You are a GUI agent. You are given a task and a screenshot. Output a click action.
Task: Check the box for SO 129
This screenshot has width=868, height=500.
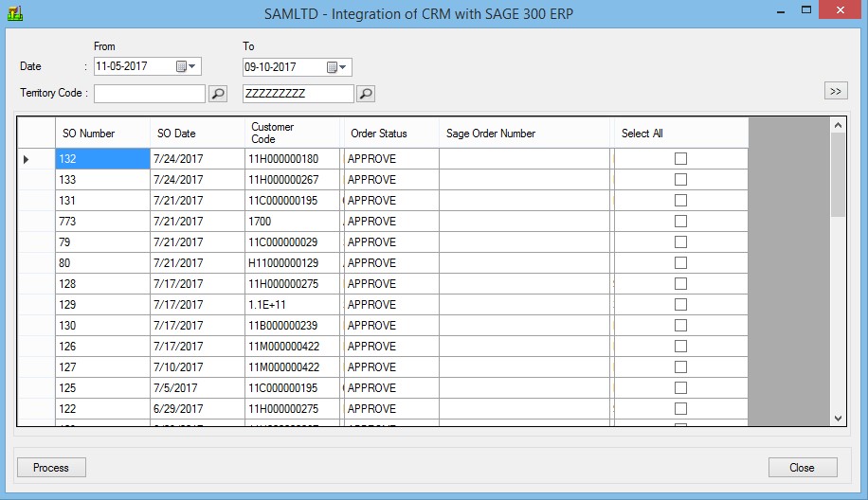tap(681, 305)
